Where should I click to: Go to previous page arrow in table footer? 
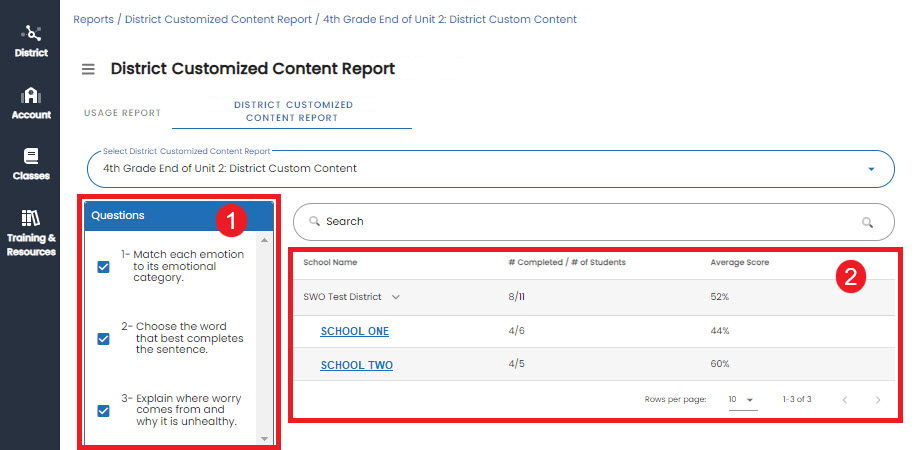coord(845,400)
